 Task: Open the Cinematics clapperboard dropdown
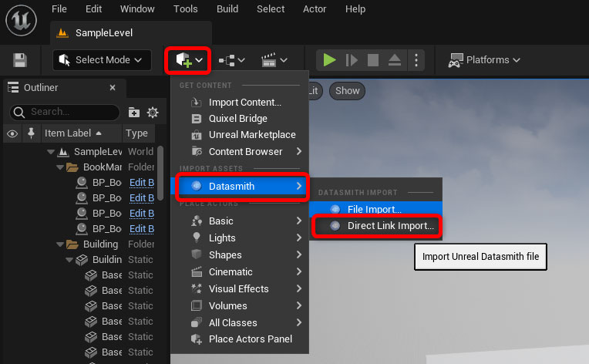(x=274, y=60)
